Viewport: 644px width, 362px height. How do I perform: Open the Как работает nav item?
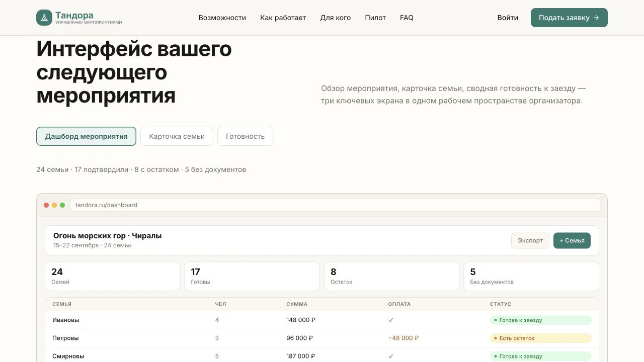pyautogui.click(x=283, y=18)
